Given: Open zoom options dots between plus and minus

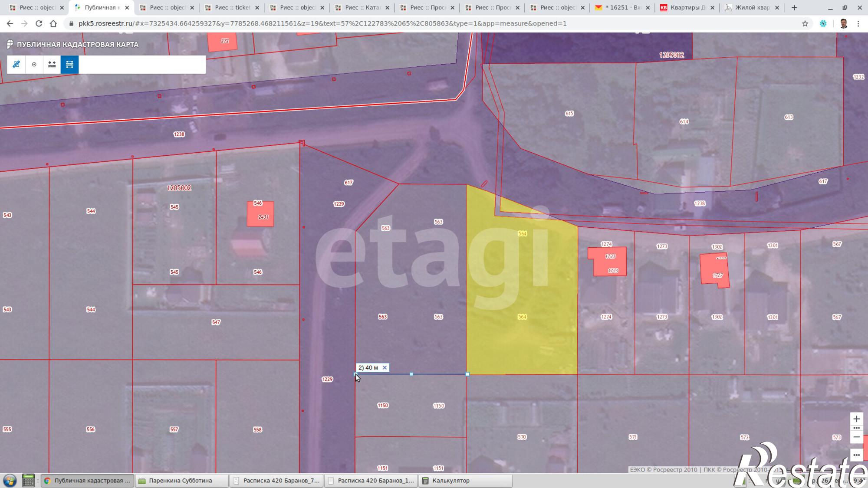Looking at the screenshot, I should tap(856, 428).
